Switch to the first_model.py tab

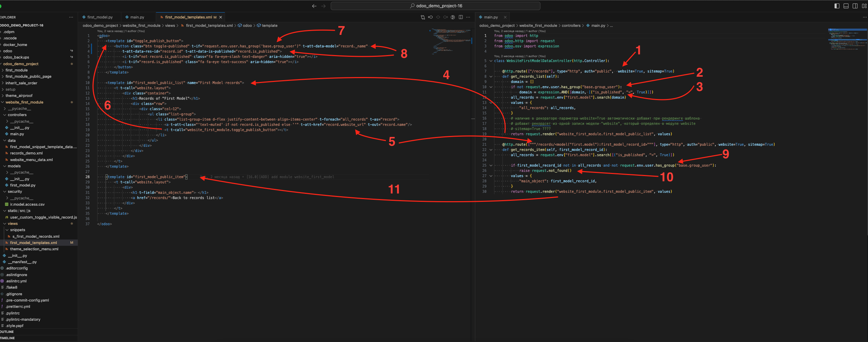click(x=100, y=17)
